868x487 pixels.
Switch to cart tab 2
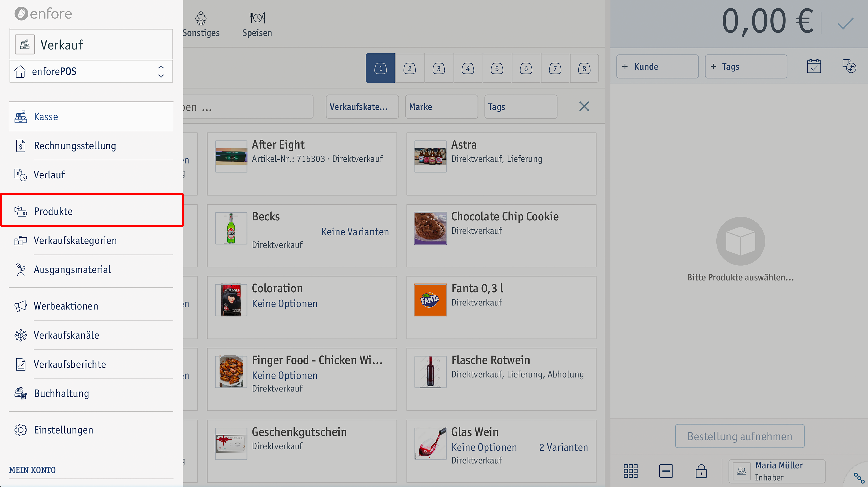tap(409, 68)
